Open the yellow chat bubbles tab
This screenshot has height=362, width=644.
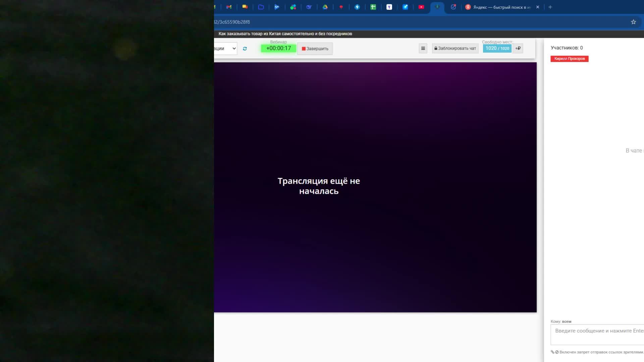click(x=245, y=7)
